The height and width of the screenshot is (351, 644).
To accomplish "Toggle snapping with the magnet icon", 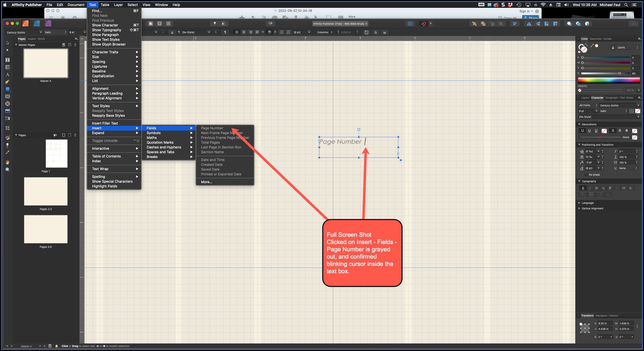I will click(x=424, y=24).
